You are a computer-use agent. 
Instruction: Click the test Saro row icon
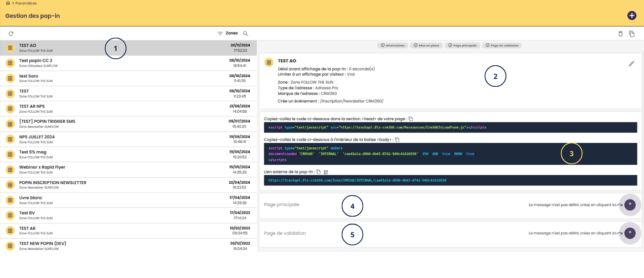tap(10, 78)
